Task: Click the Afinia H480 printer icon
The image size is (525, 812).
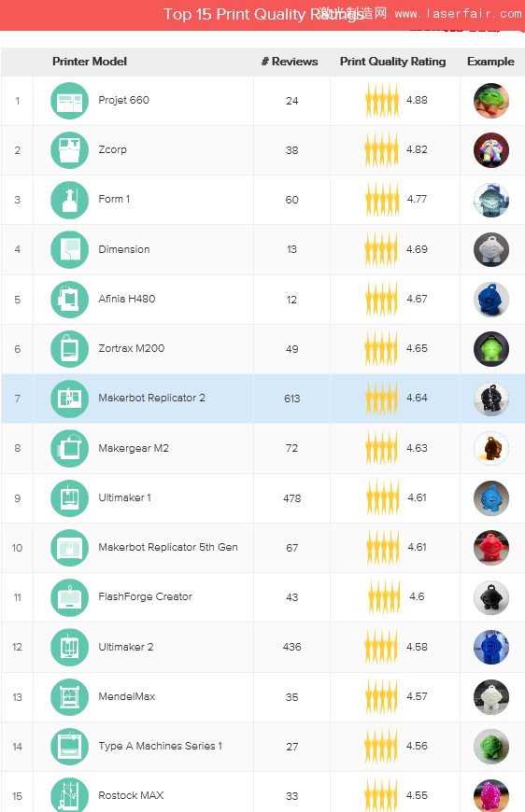Action: [69, 300]
